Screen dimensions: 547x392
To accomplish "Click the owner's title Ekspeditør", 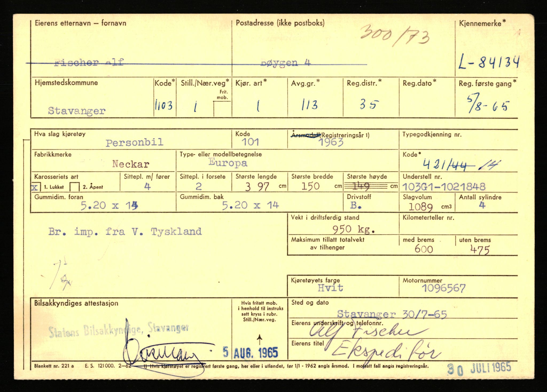I will pyautogui.click(x=386, y=352).
